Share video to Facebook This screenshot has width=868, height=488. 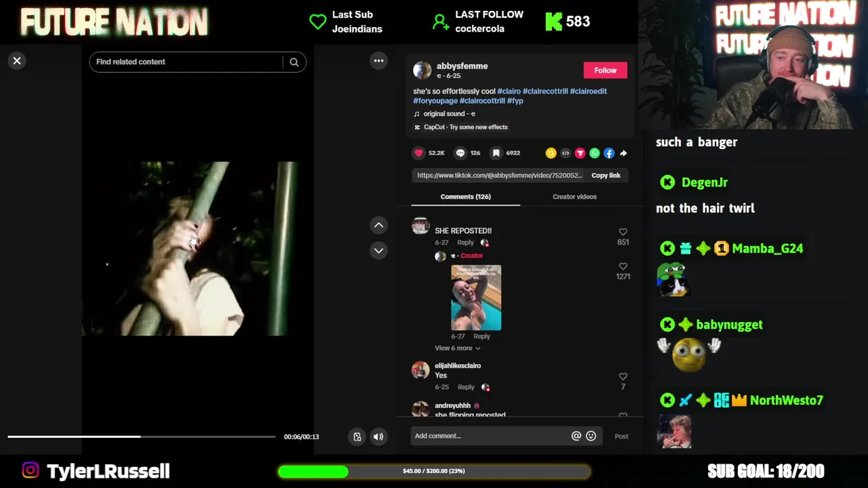click(x=609, y=153)
